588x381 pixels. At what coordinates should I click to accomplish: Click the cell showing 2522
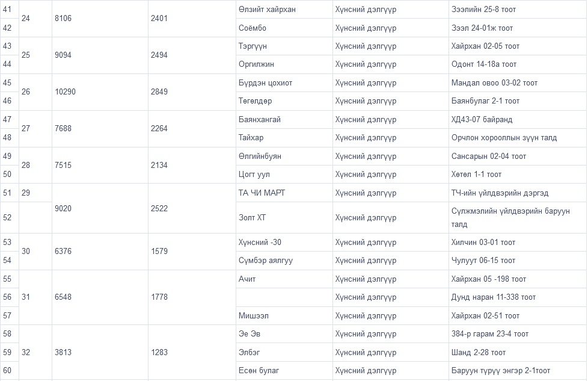point(159,208)
